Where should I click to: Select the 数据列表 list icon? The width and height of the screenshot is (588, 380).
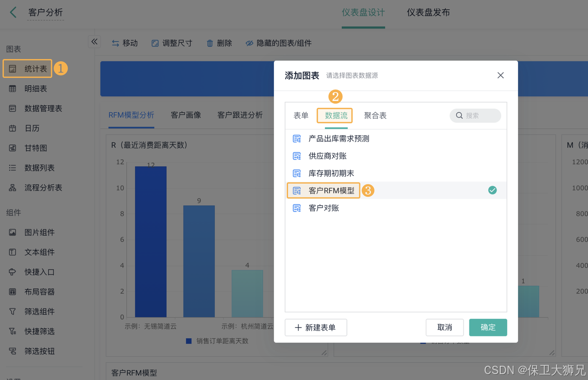pos(13,168)
